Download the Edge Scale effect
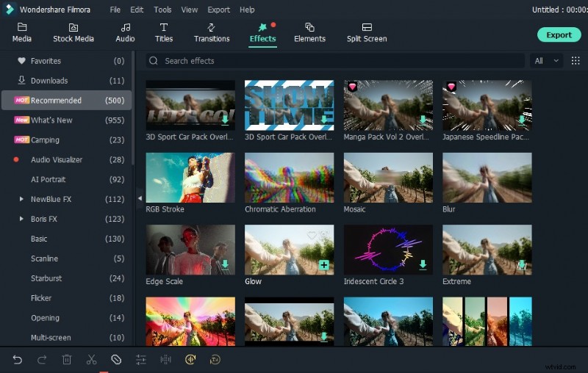This screenshot has height=373, width=588. coord(225,265)
